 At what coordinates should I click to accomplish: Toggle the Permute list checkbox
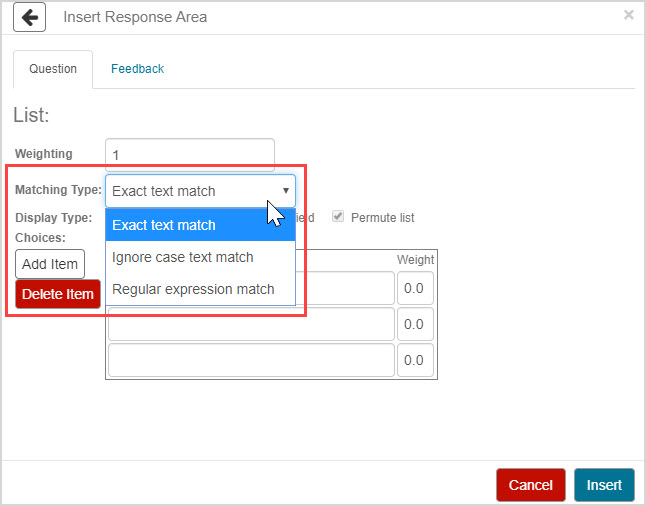point(338,217)
